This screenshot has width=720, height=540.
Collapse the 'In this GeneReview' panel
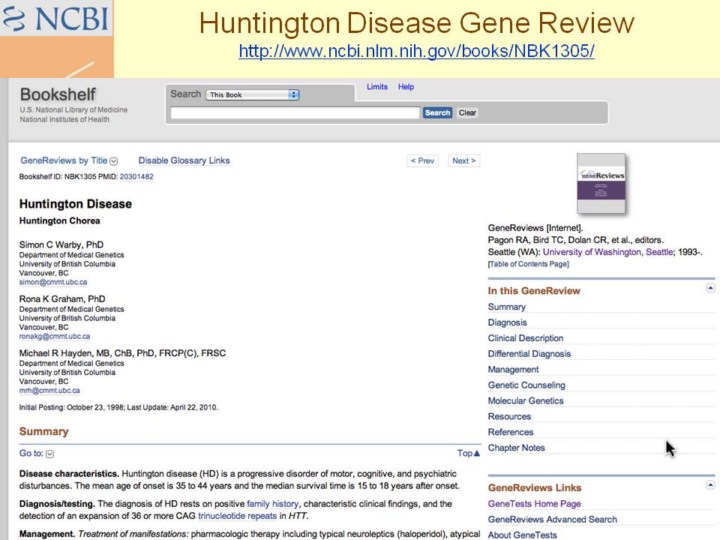point(709,289)
